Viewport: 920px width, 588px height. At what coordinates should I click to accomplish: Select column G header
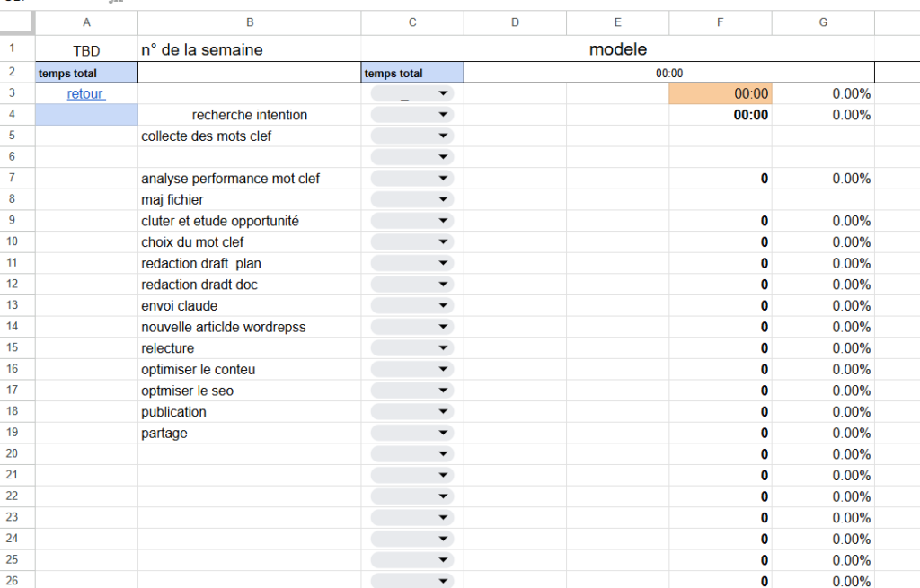[x=823, y=22]
